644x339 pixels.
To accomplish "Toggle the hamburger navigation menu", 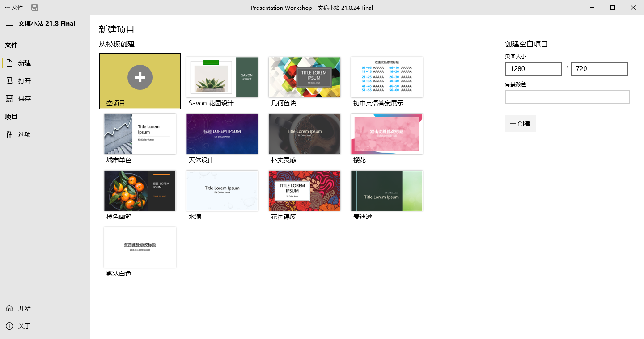I will [x=9, y=24].
